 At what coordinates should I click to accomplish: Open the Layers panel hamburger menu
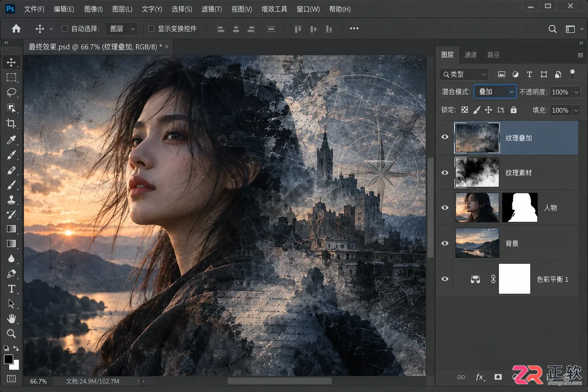pos(580,55)
